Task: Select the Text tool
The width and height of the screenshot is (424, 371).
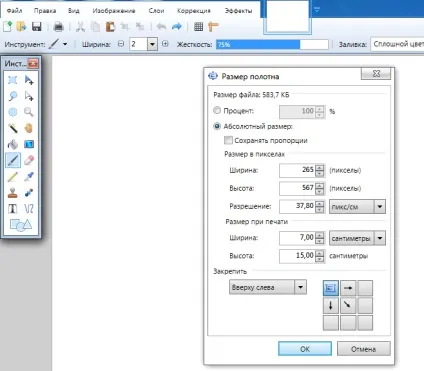Action: click(13, 209)
